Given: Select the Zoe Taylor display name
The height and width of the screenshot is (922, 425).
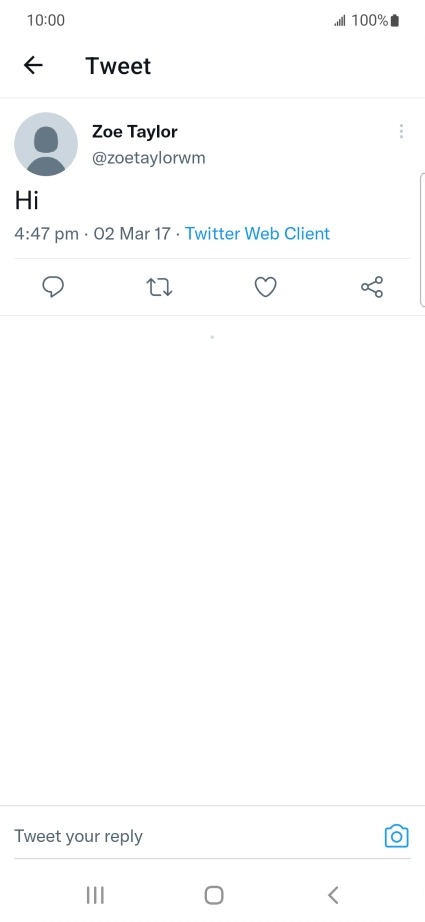Looking at the screenshot, I should tap(135, 132).
